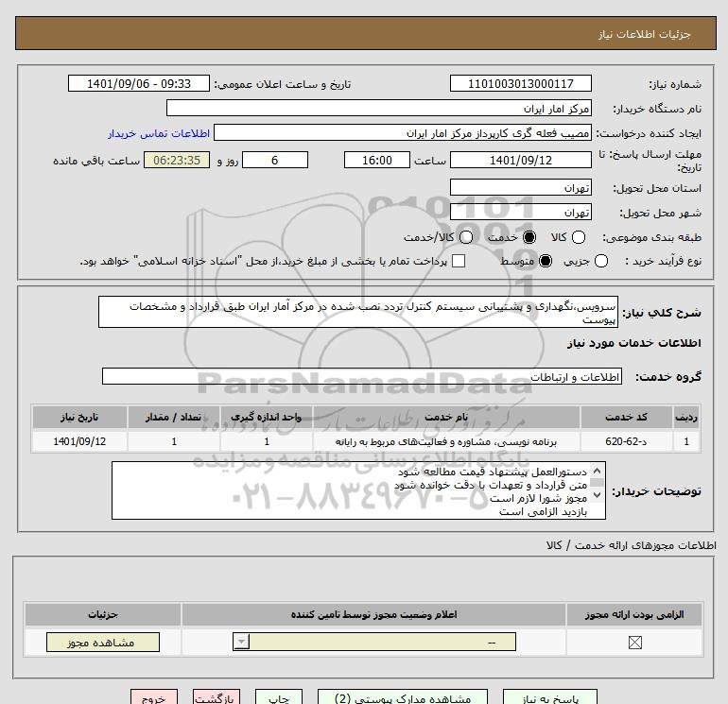Click the نام خدمت column header
This screenshot has width=728, height=704.
[446, 417]
